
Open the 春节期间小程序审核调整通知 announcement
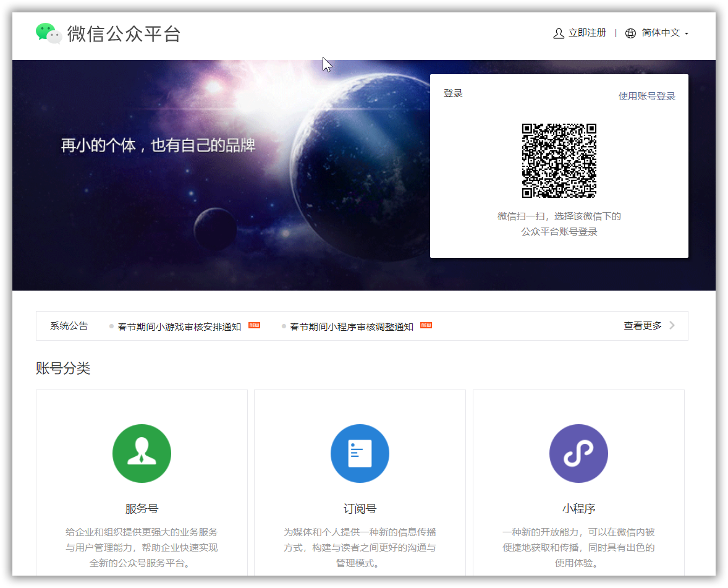352,326
